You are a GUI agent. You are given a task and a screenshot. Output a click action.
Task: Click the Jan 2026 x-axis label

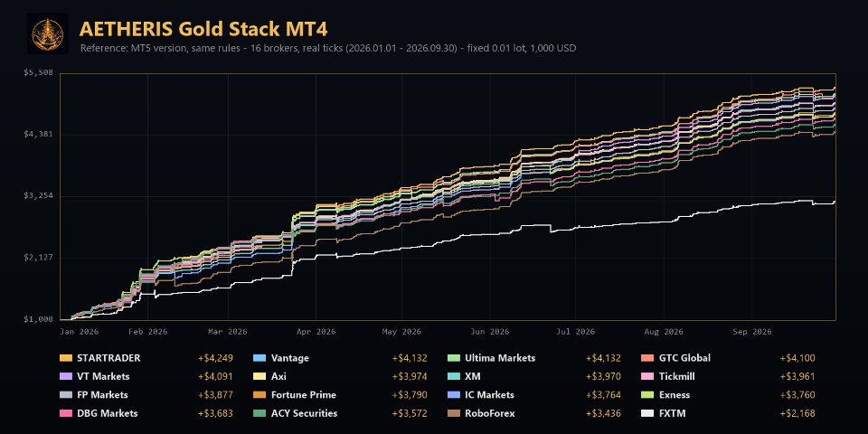[x=80, y=332]
